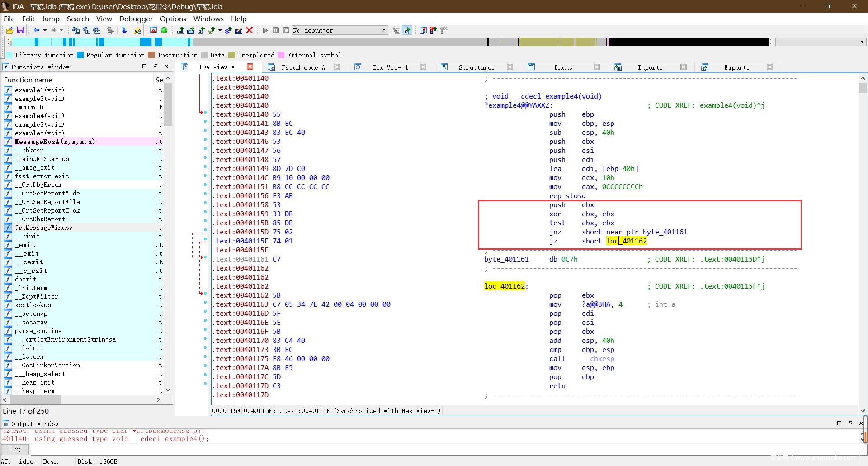Image resolution: width=868 pixels, height=466 pixels.
Task: Click the __chkesp call reference
Action: [x=598, y=359]
